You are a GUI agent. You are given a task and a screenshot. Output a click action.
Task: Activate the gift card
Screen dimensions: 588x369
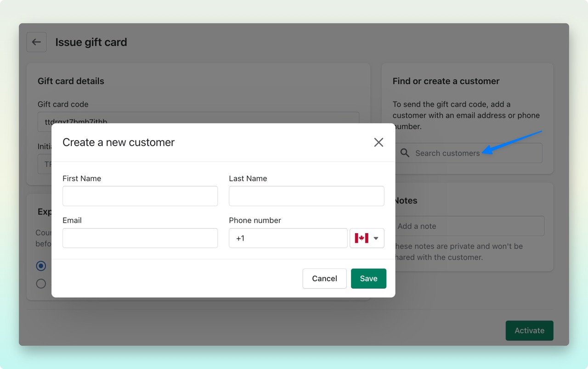[x=529, y=330]
